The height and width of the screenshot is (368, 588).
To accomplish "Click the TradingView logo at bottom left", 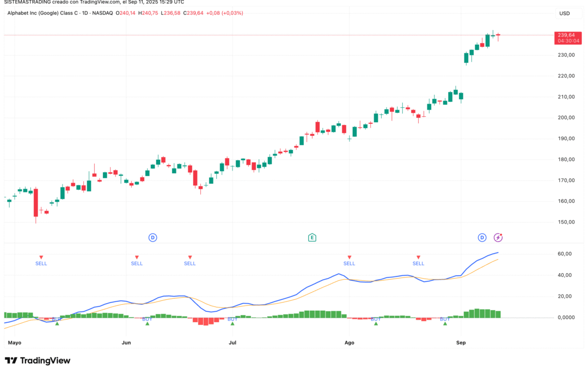I will [38, 360].
